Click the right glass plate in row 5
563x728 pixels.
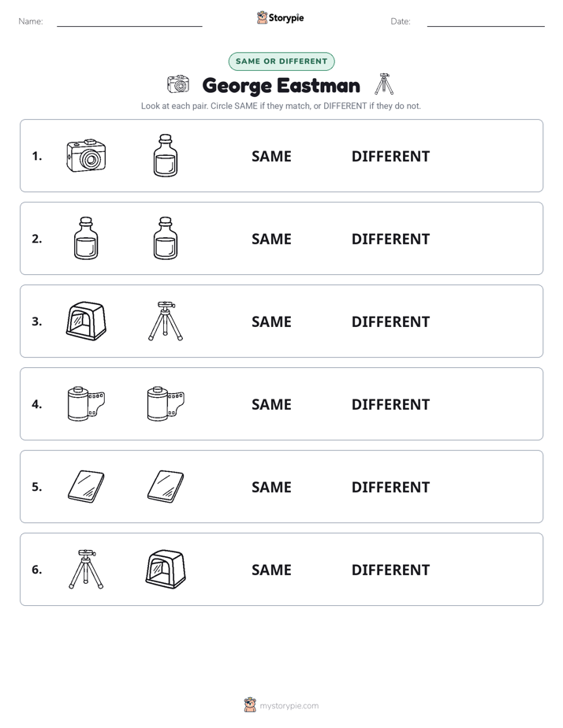click(x=166, y=486)
